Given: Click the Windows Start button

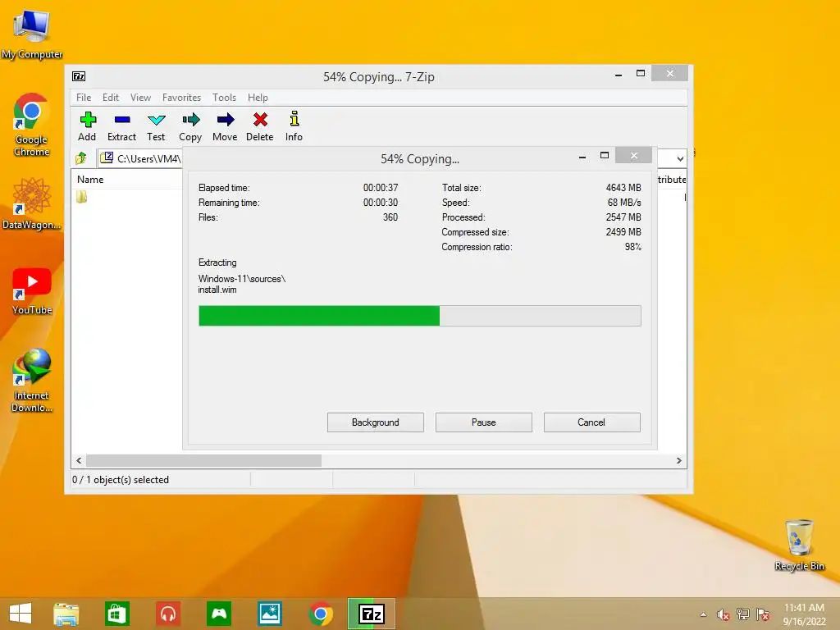Looking at the screenshot, I should pos(21,614).
